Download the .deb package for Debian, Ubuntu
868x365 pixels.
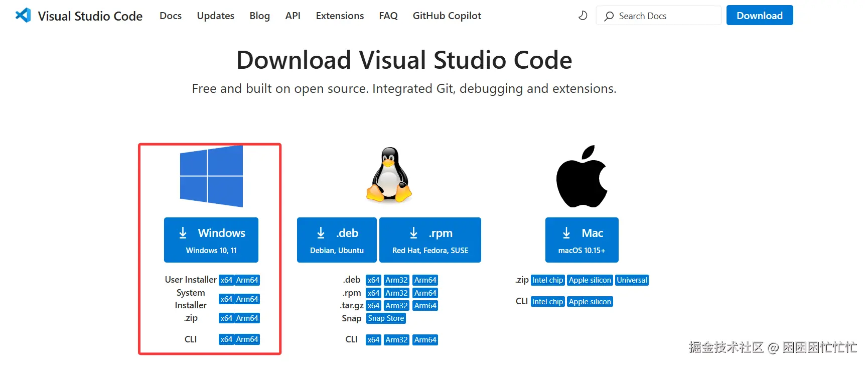click(337, 240)
